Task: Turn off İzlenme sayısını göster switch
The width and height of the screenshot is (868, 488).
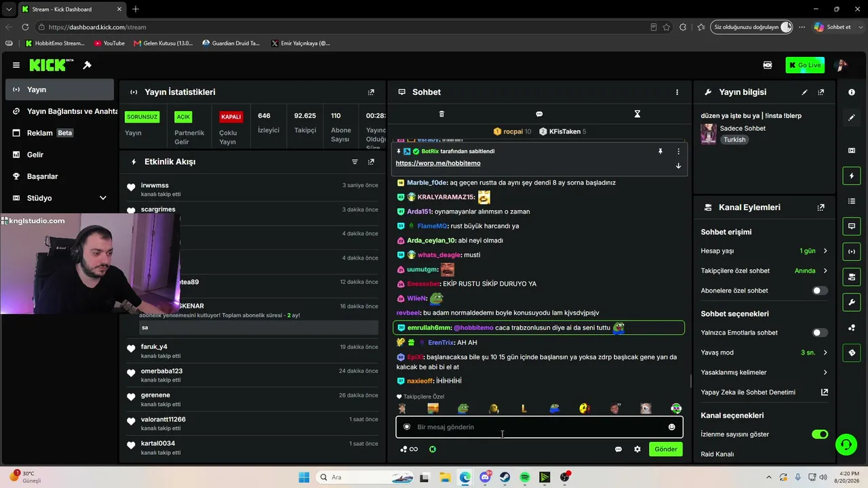Action: pos(820,434)
